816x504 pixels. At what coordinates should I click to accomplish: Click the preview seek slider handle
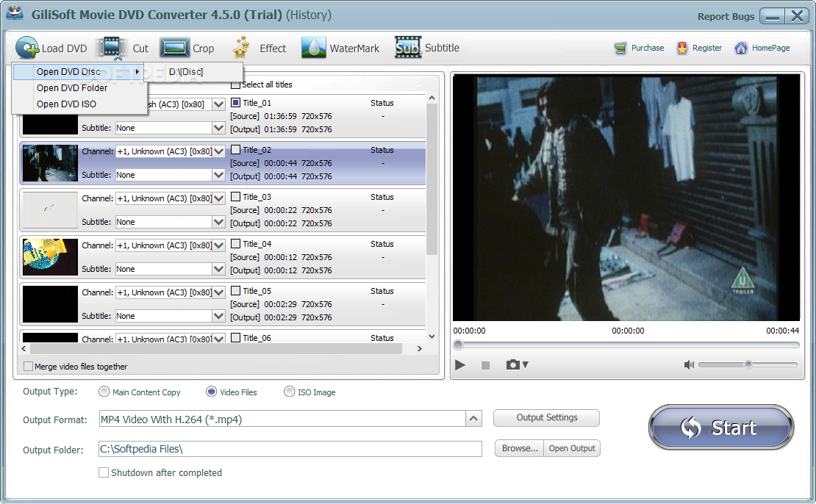458,345
